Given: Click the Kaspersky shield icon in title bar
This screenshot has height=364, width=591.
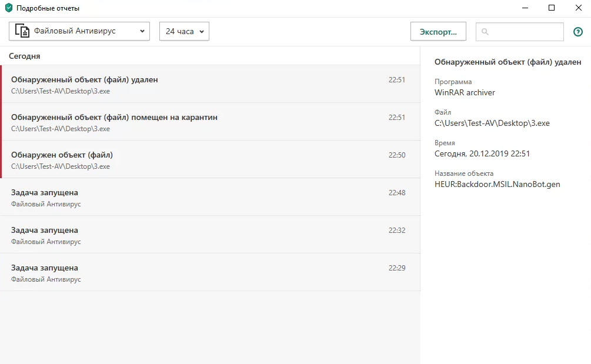Looking at the screenshot, I should pyautogui.click(x=8, y=8).
